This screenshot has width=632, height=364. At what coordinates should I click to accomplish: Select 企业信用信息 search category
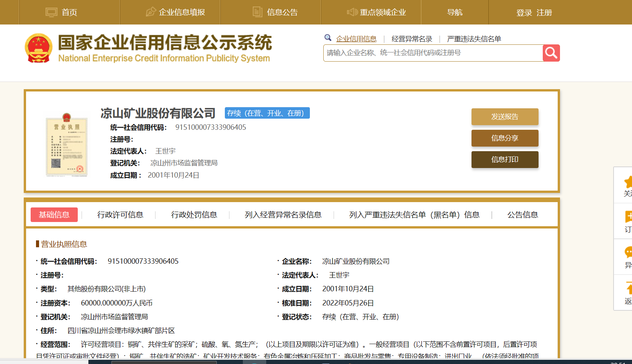pyautogui.click(x=356, y=39)
